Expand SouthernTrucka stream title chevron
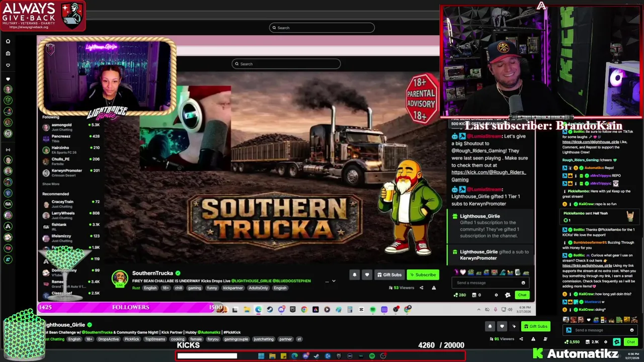 [334, 281]
